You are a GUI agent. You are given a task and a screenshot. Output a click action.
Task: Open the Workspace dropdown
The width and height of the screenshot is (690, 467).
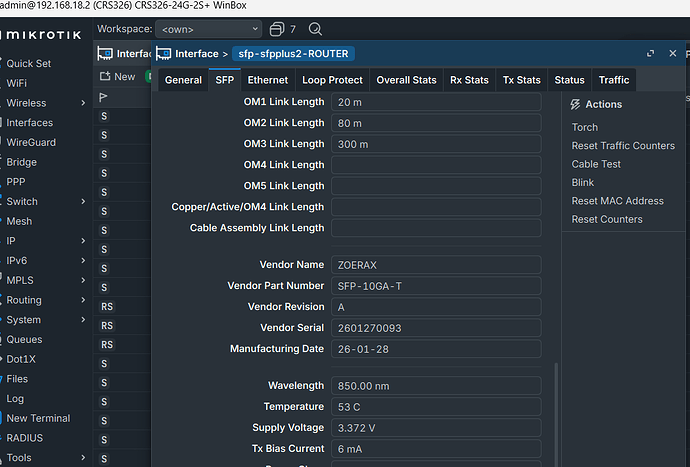209,29
